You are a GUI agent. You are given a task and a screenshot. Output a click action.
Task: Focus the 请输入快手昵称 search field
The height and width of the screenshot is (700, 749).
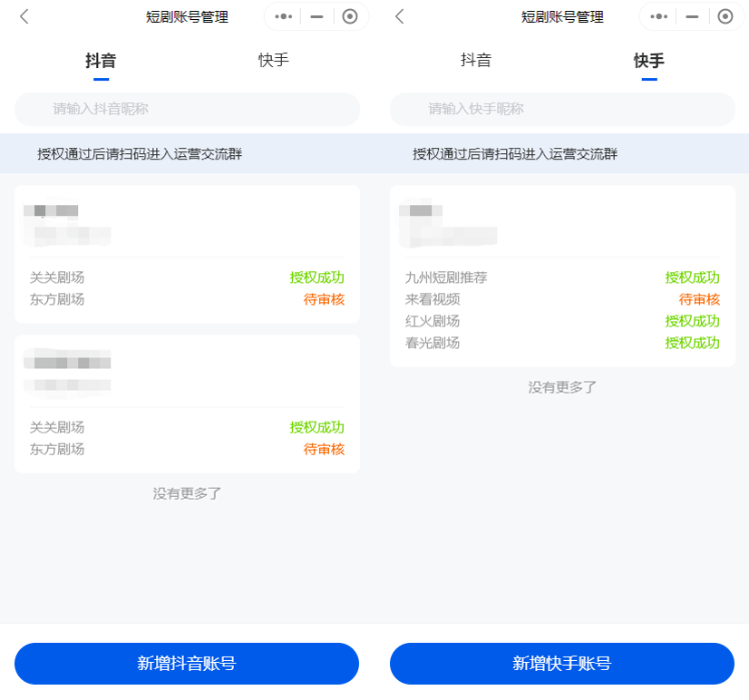[563, 110]
